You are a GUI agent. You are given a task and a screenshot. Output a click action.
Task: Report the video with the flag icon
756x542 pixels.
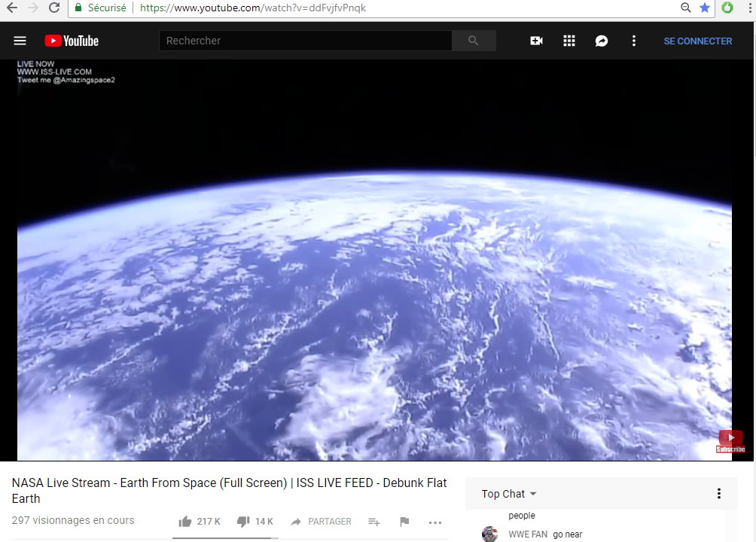(x=404, y=521)
